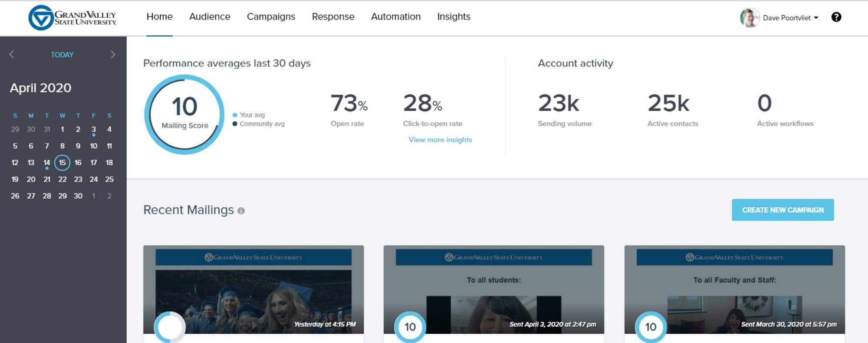Switch to the Insights tab

coord(454,16)
